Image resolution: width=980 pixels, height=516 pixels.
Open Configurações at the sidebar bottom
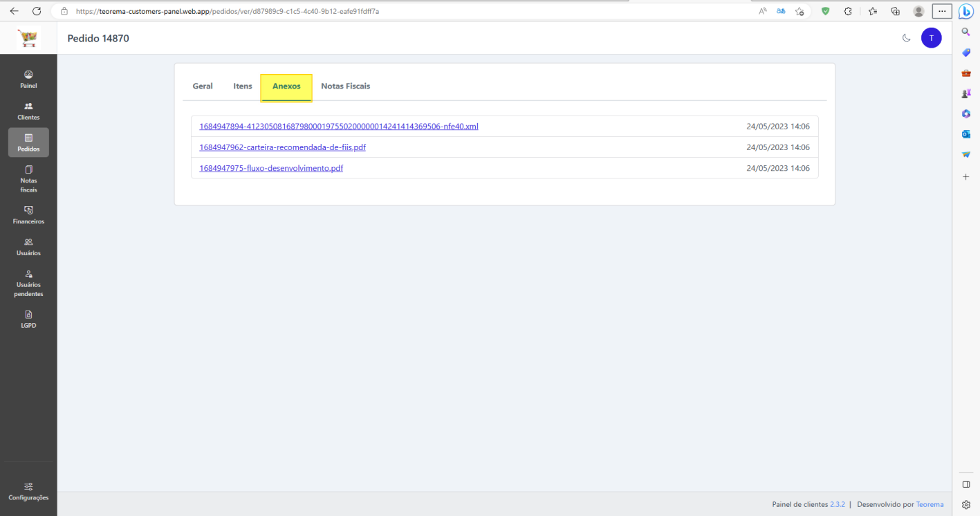[28, 491]
